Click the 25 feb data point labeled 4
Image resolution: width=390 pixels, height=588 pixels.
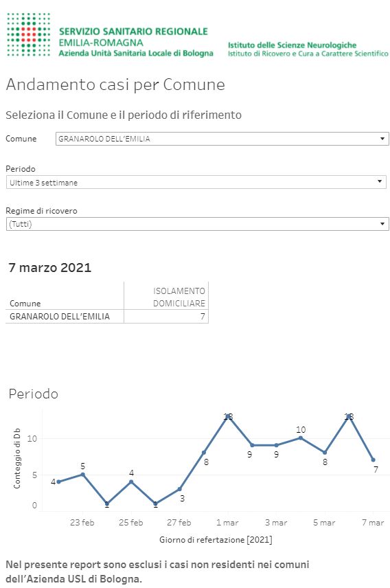tap(131, 482)
